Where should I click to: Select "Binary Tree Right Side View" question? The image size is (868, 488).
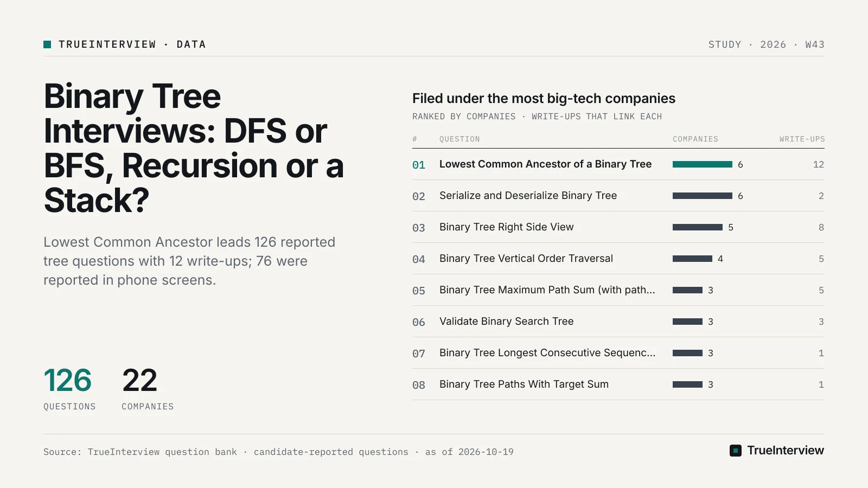506,227
